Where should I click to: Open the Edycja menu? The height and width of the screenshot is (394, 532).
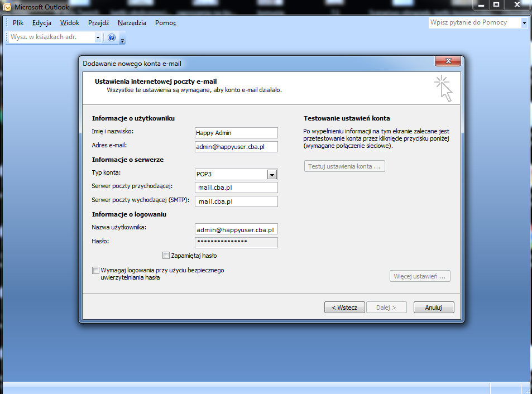tap(42, 23)
